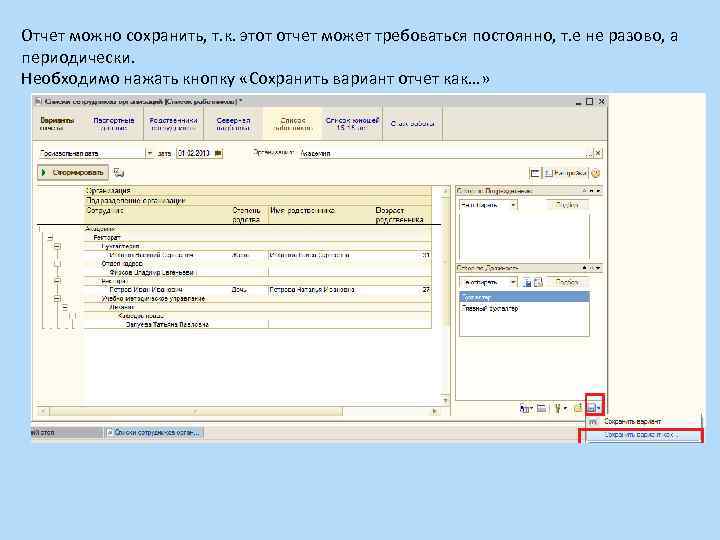720x540 pixels.
Task: Open the calendar picker next to the date field
Action: point(219,153)
